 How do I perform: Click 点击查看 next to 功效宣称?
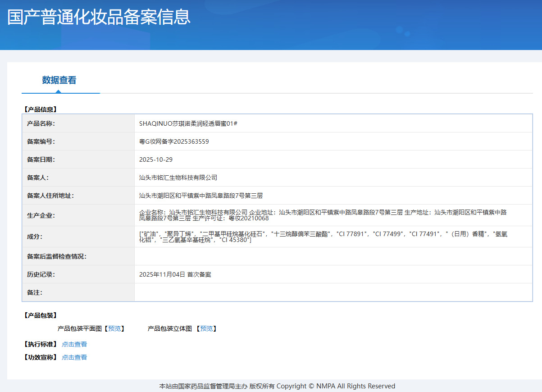click(x=74, y=357)
